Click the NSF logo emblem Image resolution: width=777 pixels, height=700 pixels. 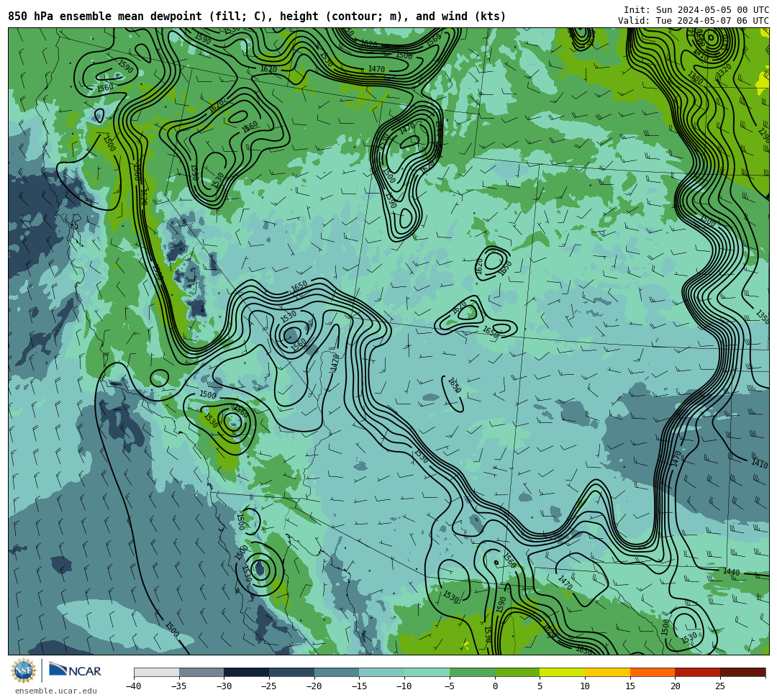[x=24, y=671]
